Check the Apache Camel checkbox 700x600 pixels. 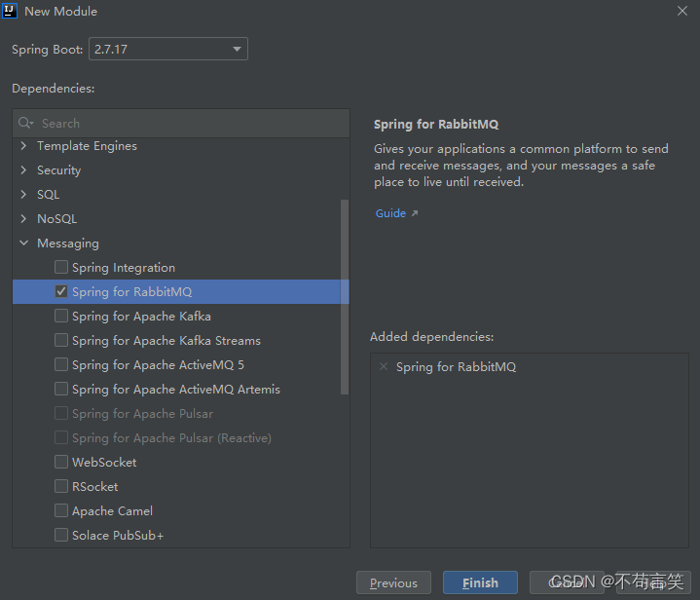(61, 510)
